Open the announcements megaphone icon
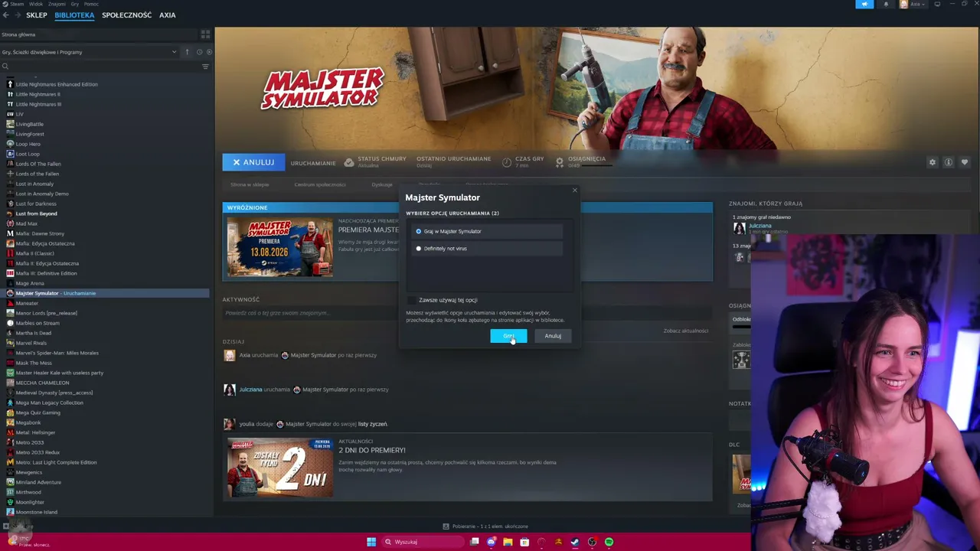 tap(864, 5)
